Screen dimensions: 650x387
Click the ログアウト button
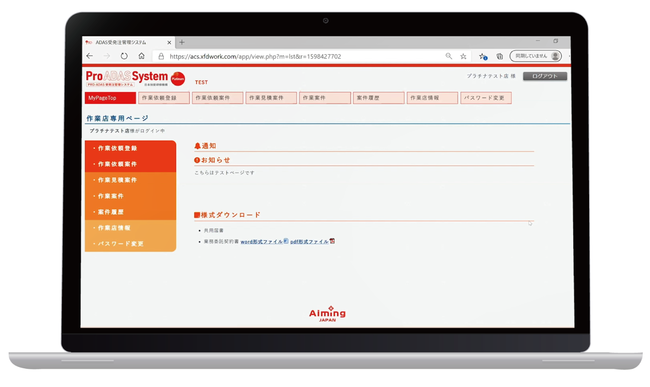[x=545, y=76]
